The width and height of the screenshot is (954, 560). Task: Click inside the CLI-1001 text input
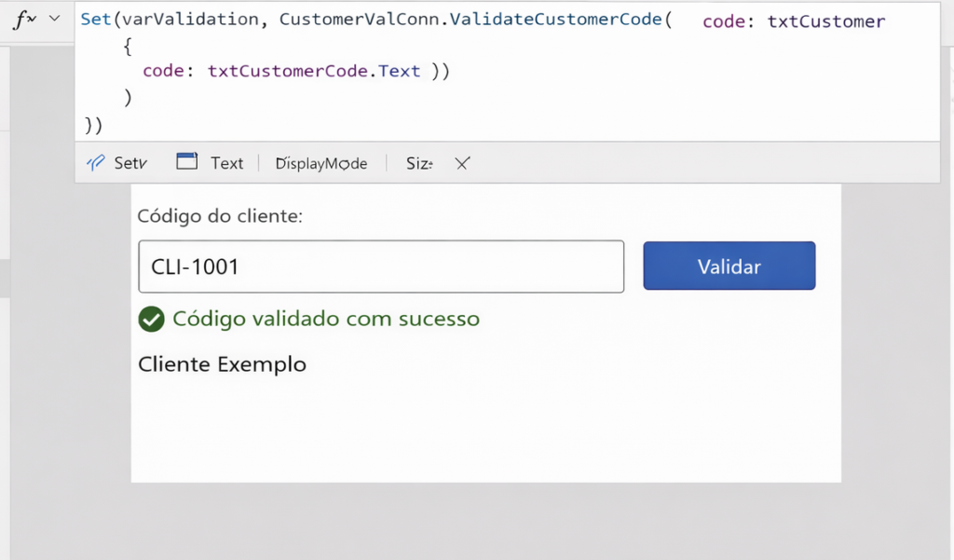[x=380, y=266]
